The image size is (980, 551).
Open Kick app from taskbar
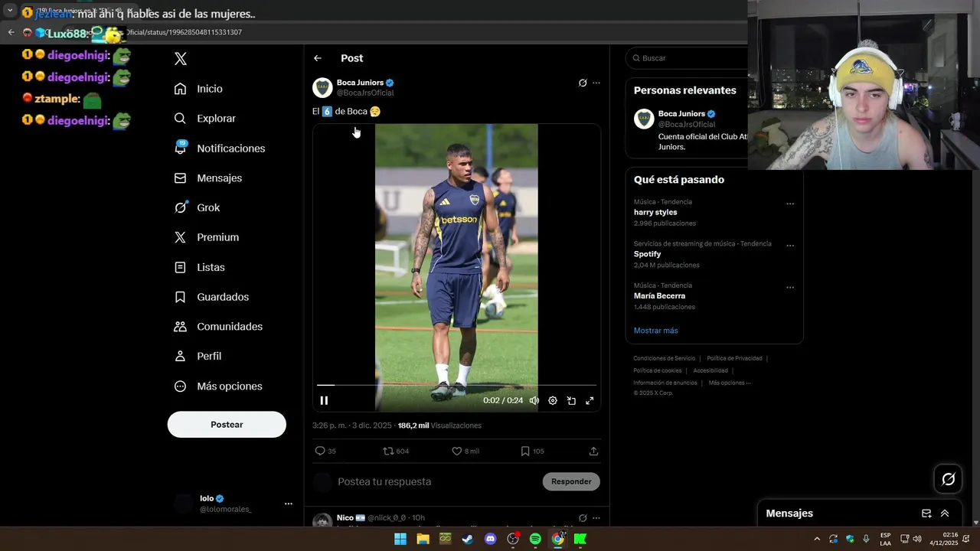580,539
